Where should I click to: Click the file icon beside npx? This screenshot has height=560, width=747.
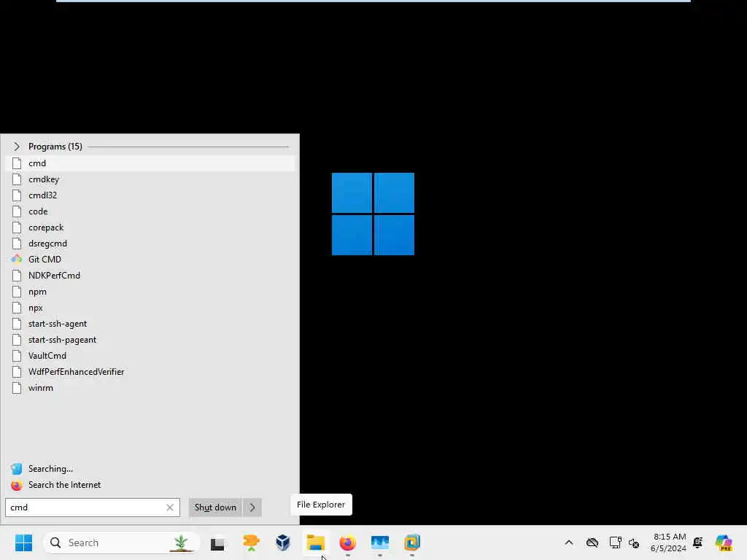point(17,308)
